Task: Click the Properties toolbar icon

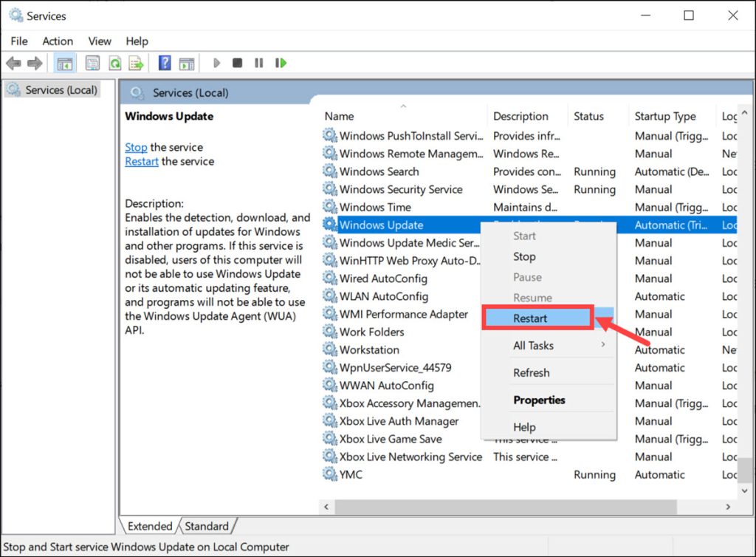Action: click(x=92, y=63)
